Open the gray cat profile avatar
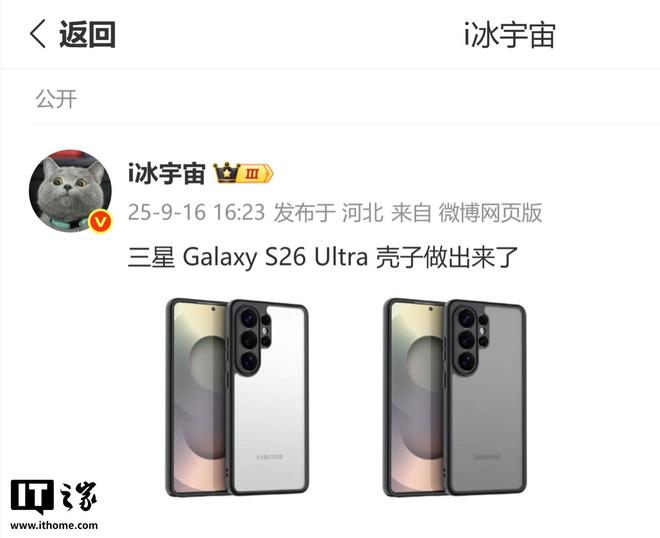 [x=70, y=191]
